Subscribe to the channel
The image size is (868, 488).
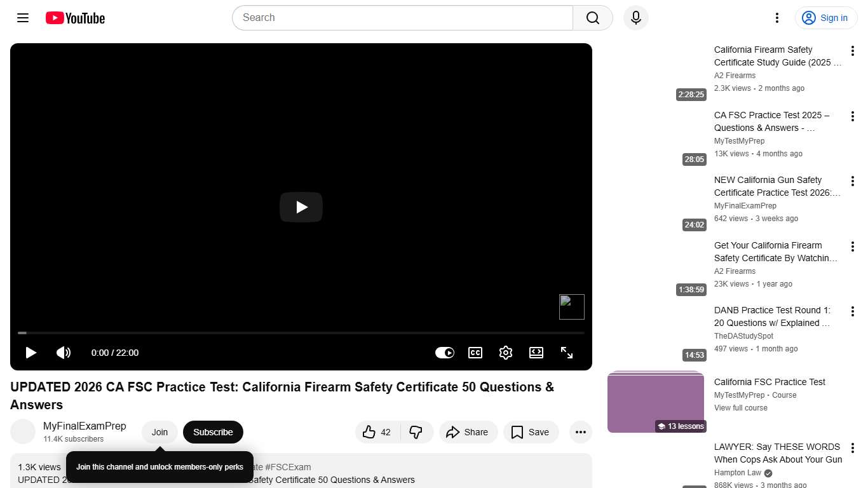click(x=213, y=432)
